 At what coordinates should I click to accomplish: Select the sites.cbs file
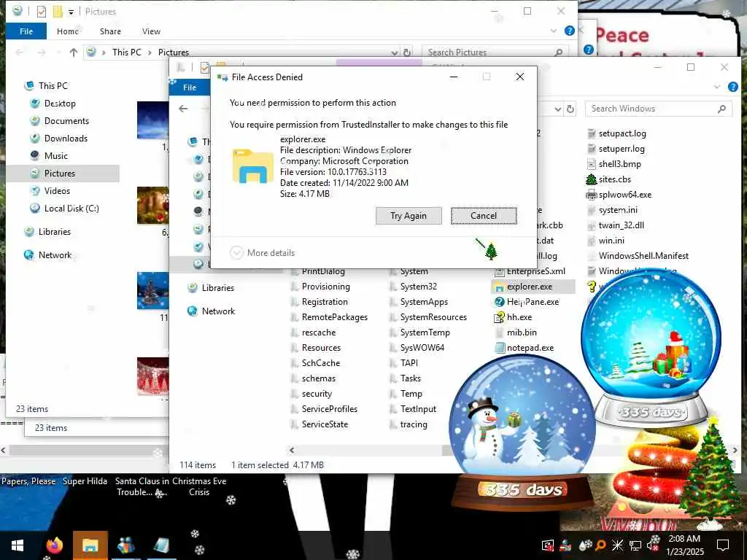[x=608, y=179]
